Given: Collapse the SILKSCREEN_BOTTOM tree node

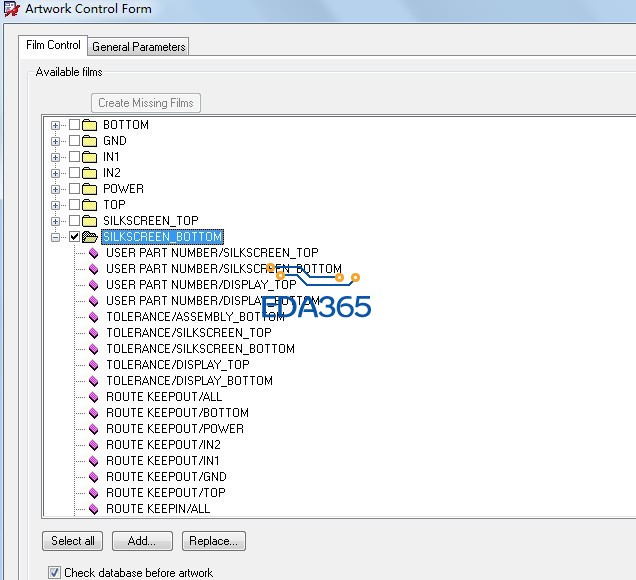Looking at the screenshot, I should pyautogui.click(x=56, y=237).
